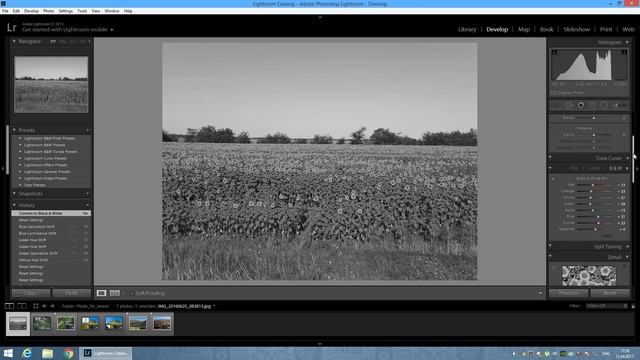Click the Red slider in B&W mix
The height and width of the screenshot is (360, 640).
(x=595, y=185)
